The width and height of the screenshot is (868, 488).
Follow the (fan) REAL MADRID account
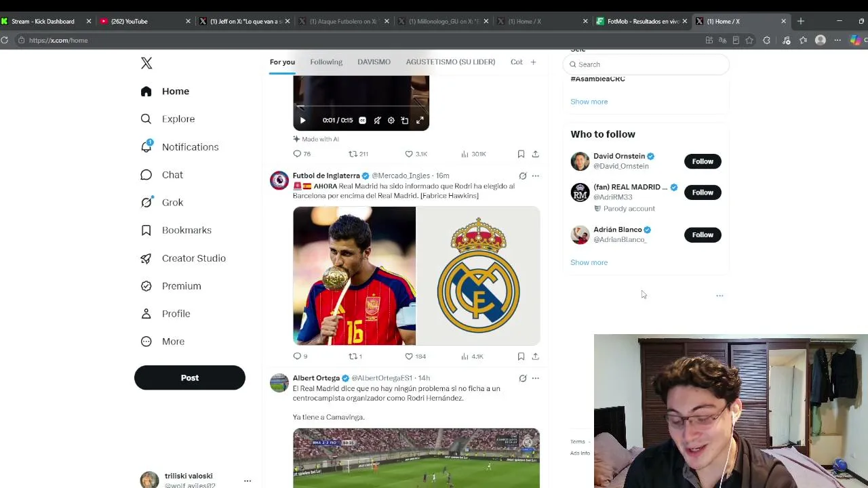point(703,192)
